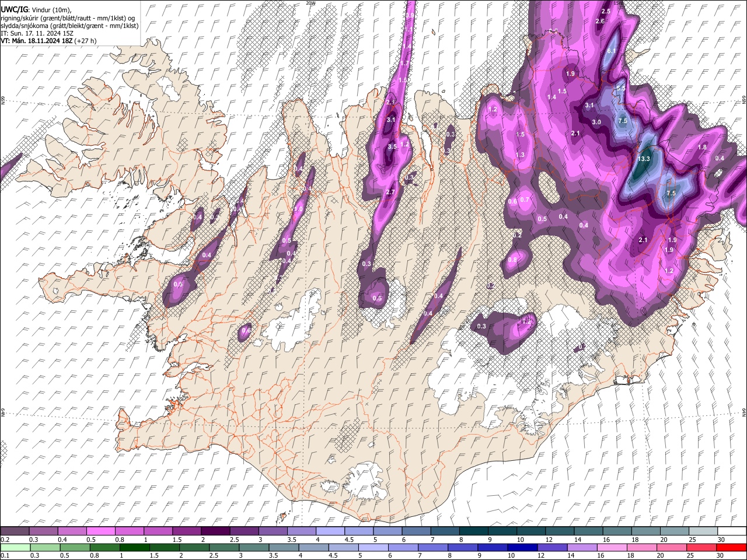This screenshot has width=747, height=560.
Task: Pick dark purple 2–2.5 swatch in upper legend
Action: (215, 531)
